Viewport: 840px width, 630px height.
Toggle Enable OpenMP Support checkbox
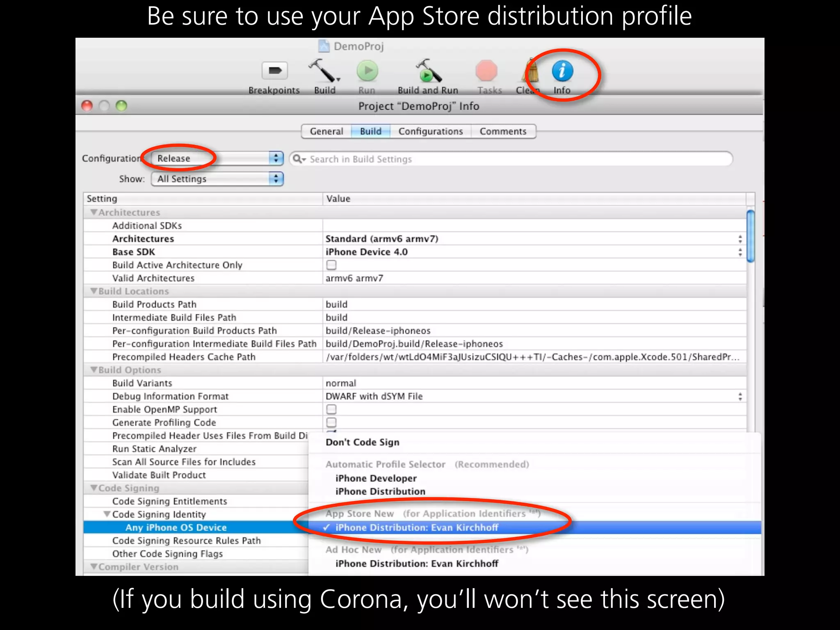point(331,409)
